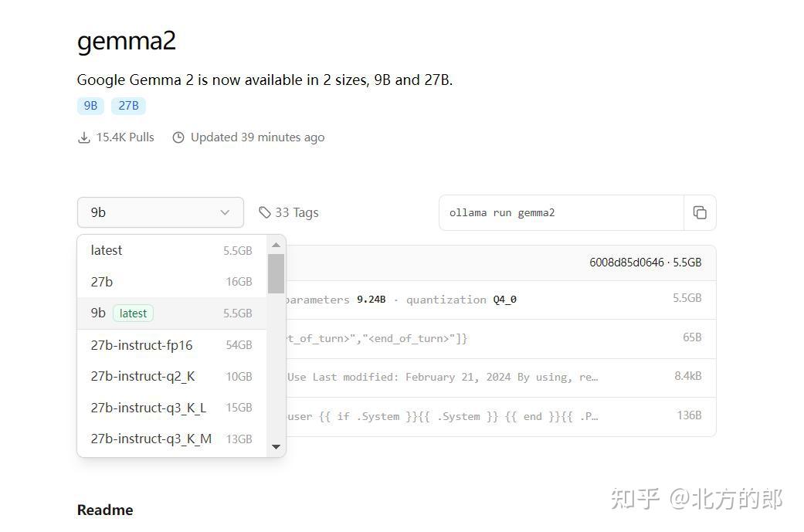Copy the ollama run gemma2 command
The image size is (804, 532).
(700, 212)
